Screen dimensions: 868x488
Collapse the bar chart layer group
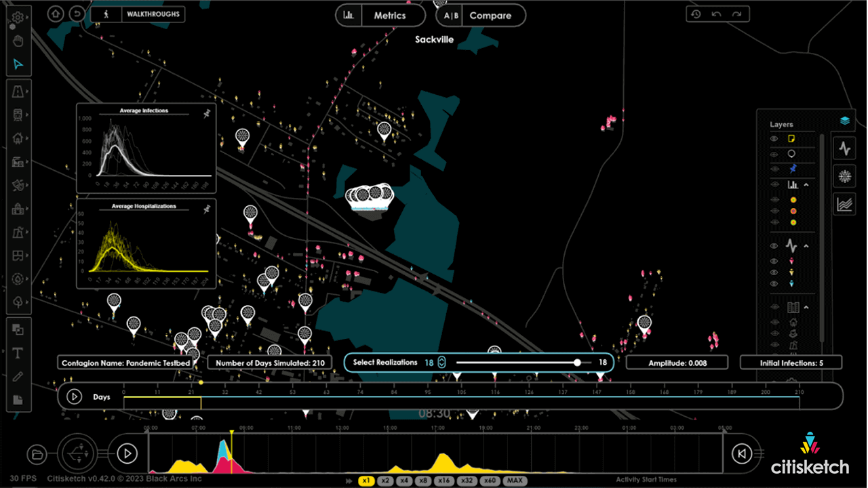click(807, 184)
